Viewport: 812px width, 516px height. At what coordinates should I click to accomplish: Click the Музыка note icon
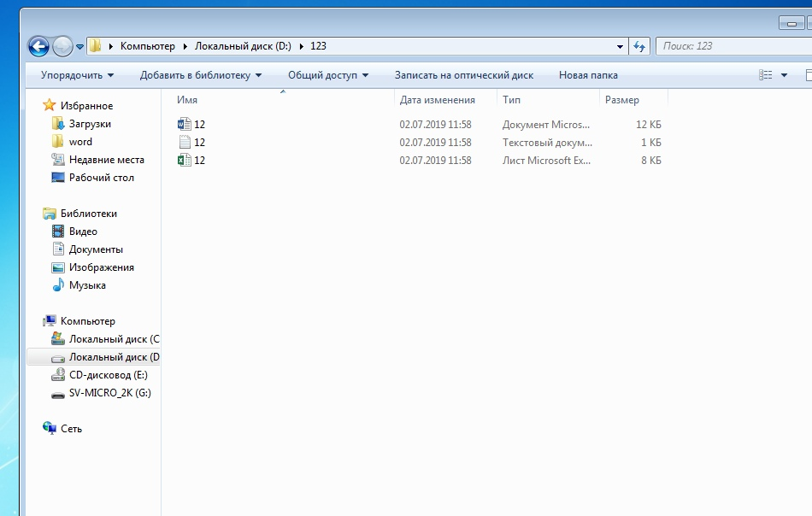coord(58,284)
